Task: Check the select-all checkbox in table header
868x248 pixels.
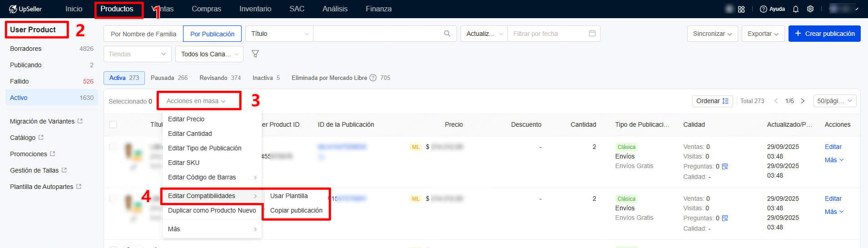Action: coord(113,124)
